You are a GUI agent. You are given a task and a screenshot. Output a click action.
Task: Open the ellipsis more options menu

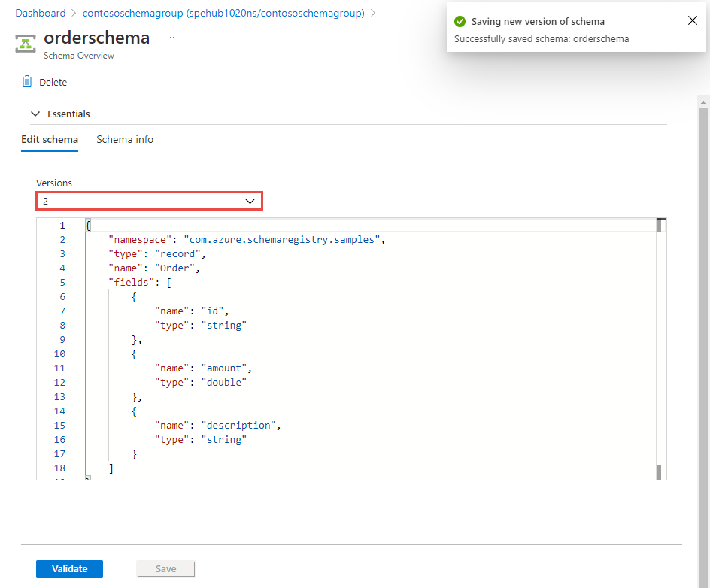(x=174, y=38)
